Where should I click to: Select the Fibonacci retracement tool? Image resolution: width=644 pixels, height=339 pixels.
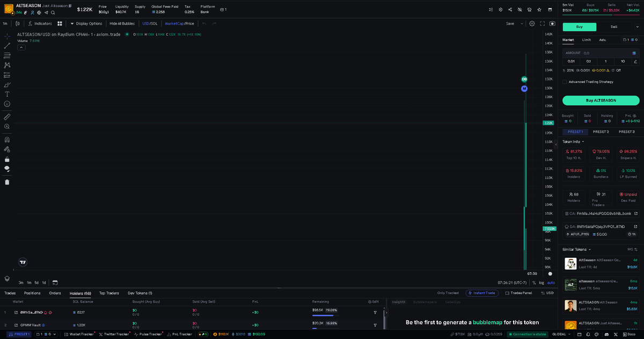(x=7, y=55)
